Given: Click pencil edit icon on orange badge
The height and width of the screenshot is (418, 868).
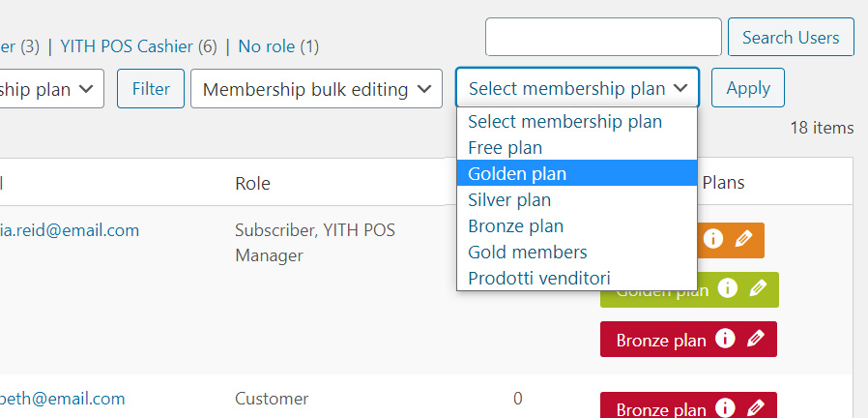Looking at the screenshot, I should coord(744,239).
